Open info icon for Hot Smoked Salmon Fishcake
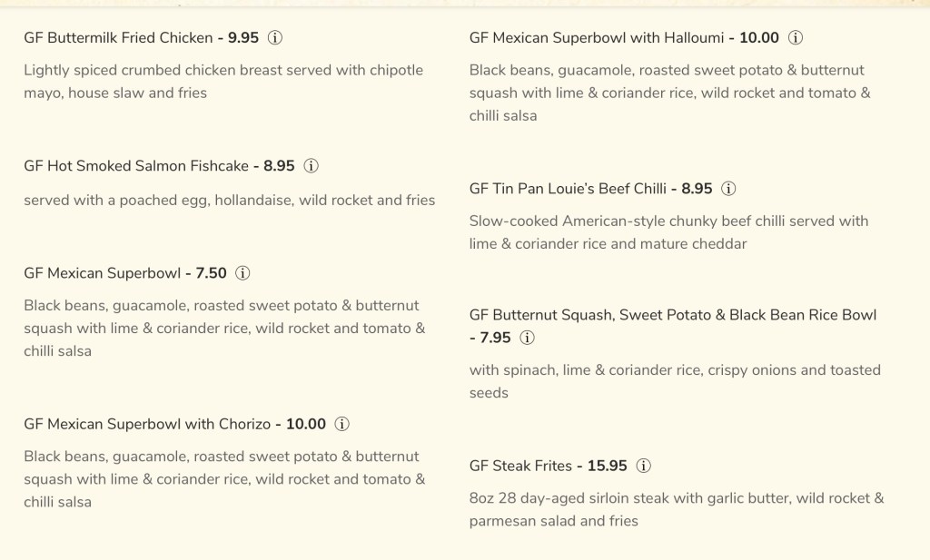Viewport: 930px width, 560px height. coord(312,166)
